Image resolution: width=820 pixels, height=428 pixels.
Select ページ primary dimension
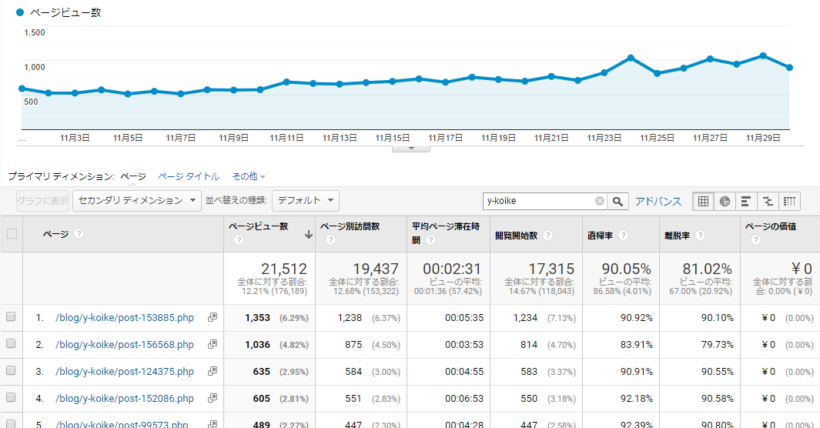133,176
